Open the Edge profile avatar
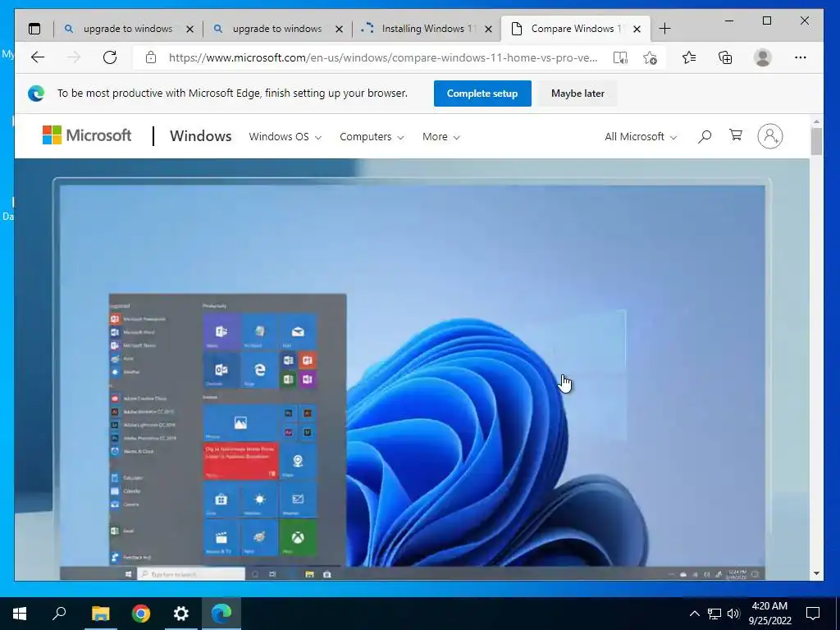The image size is (840, 630). [x=762, y=57]
